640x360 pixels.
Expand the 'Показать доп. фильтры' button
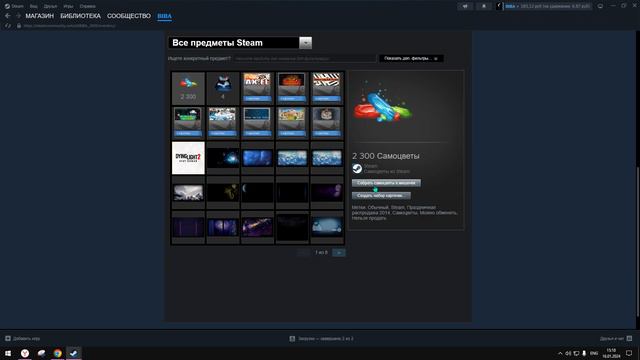point(411,58)
